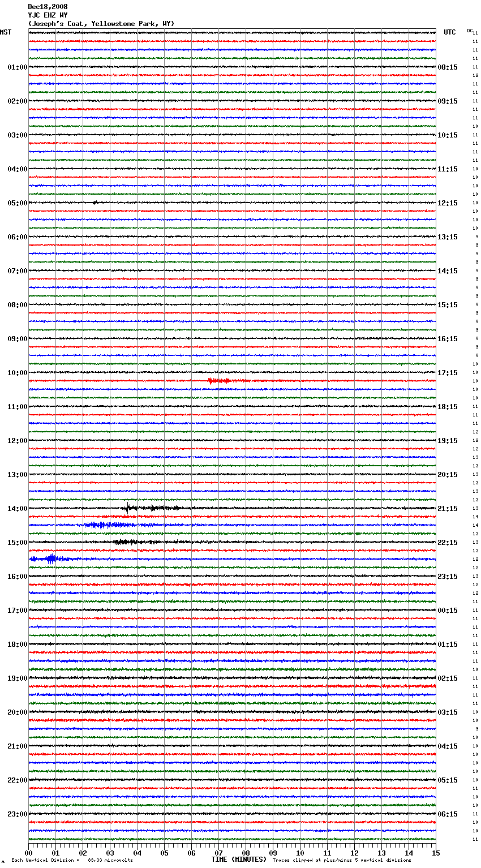Select the 19:00 MST time label
The image size is (481, 868).
(18, 678)
